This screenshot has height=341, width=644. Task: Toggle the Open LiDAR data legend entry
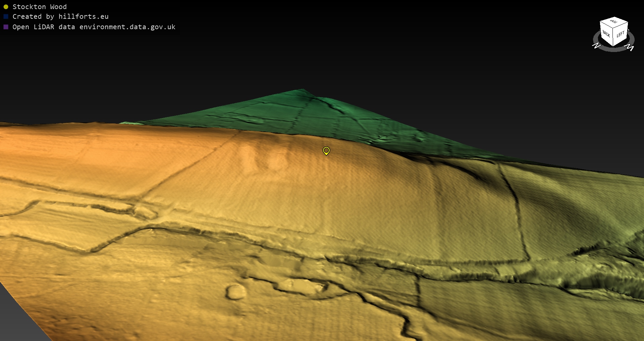click(94, 27)
